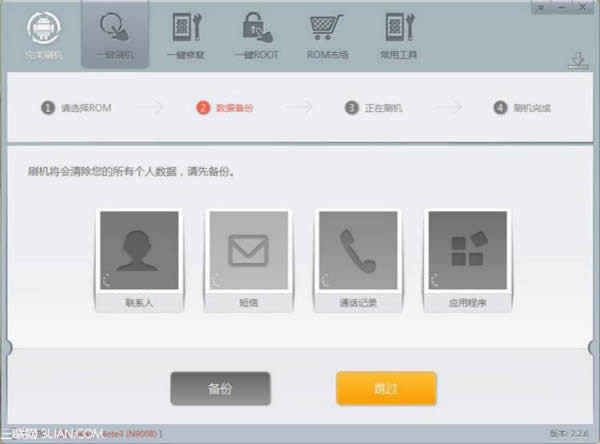Click step 4 刷机完成
Viewport: 600px width, 444px height.
(x=523, y=107)
